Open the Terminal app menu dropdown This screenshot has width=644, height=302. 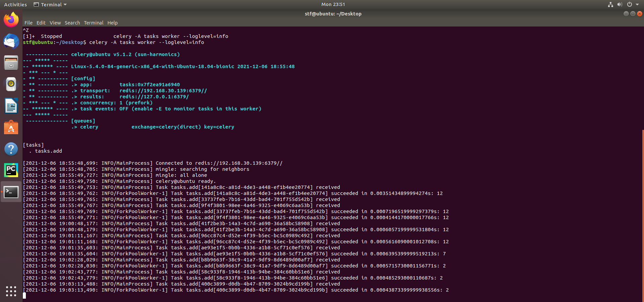pyautogui.click(x=50, y=4)
